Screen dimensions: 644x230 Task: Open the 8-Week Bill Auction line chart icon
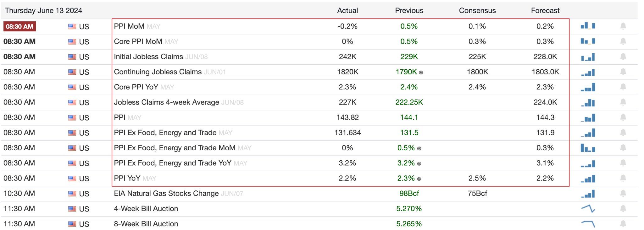pyautogui.click(x=588, y=224)
